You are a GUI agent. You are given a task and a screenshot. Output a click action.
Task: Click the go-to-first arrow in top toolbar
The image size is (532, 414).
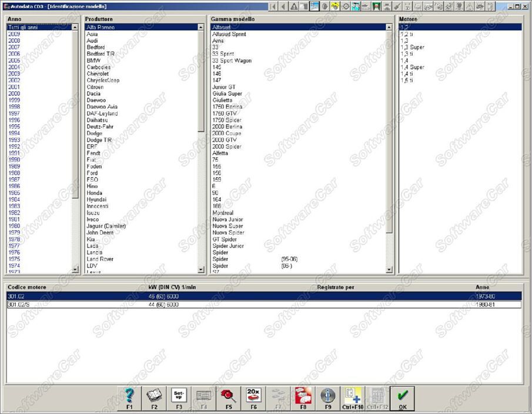[x=273, y=6]
